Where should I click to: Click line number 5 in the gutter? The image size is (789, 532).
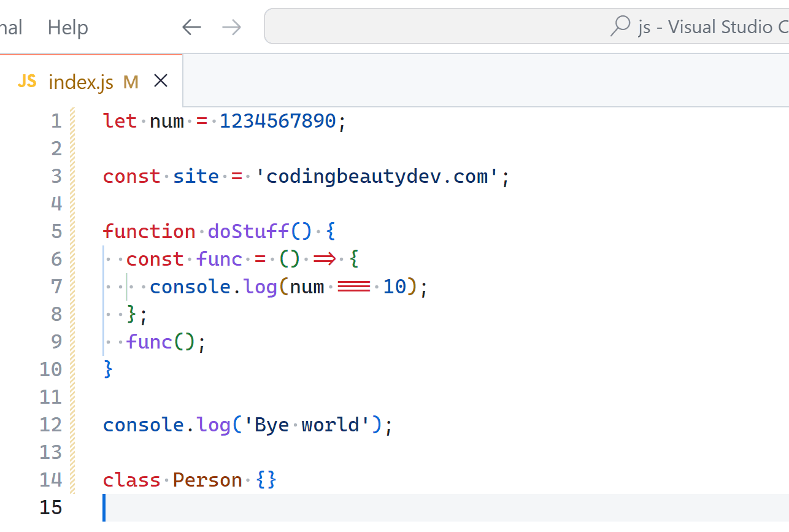[x=56, y=231]
